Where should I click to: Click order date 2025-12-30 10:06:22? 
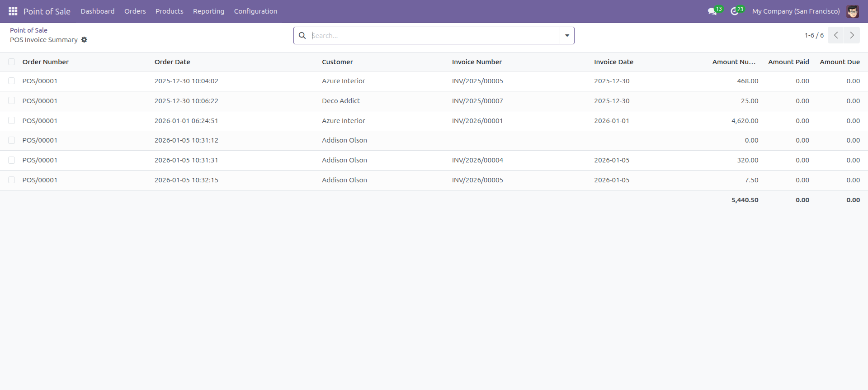(x=186, y=101)
